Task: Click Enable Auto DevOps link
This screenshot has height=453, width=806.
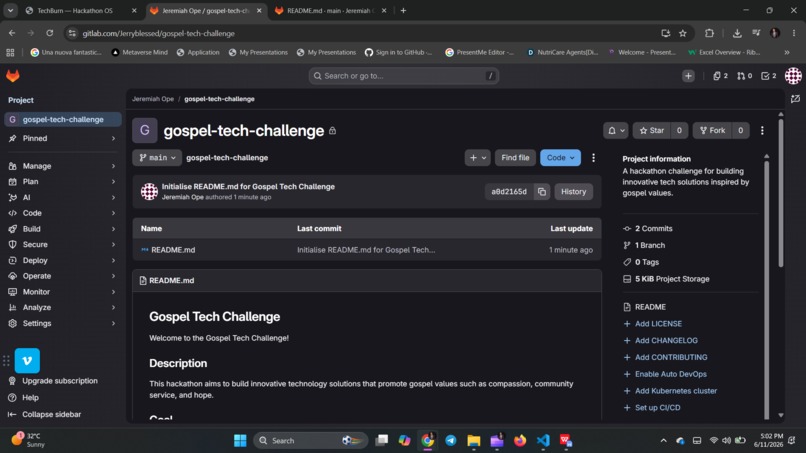Action: pyautogui.click(x=670, y=374)
